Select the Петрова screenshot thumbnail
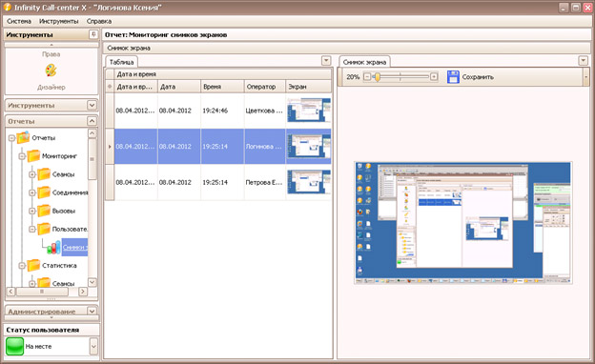The height and width of the screenshot is (364, 595). pos(309,182)
